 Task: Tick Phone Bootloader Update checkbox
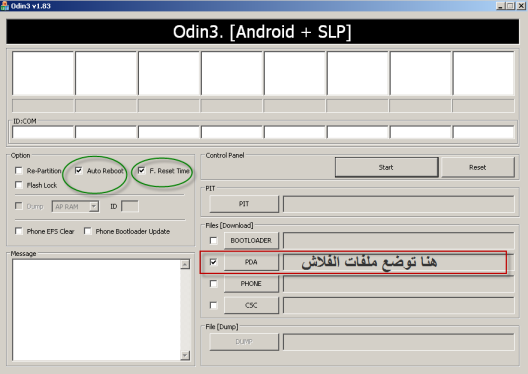pyautogui.click(x=88, y=231)
